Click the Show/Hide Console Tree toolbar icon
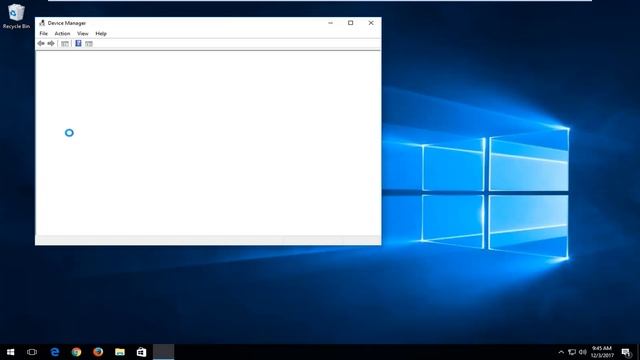The height and width of the screenshot is (360, 640). pyautogui.click(x=64, y=44)
